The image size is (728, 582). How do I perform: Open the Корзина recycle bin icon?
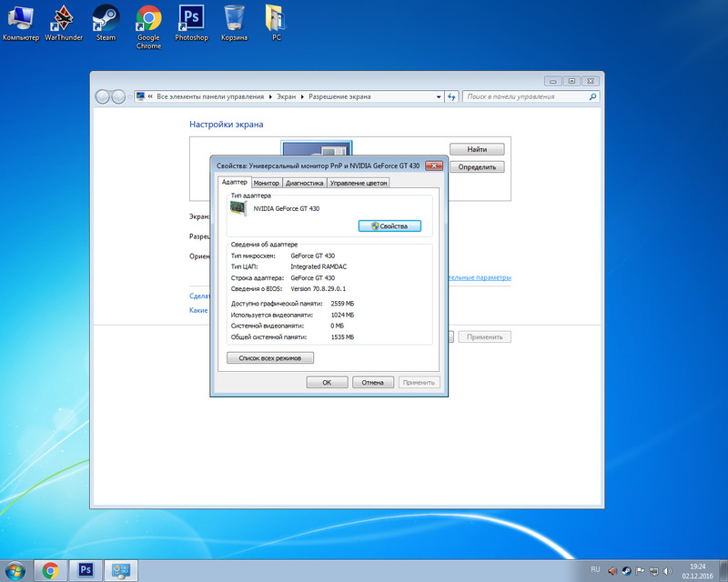coord(234,20)
